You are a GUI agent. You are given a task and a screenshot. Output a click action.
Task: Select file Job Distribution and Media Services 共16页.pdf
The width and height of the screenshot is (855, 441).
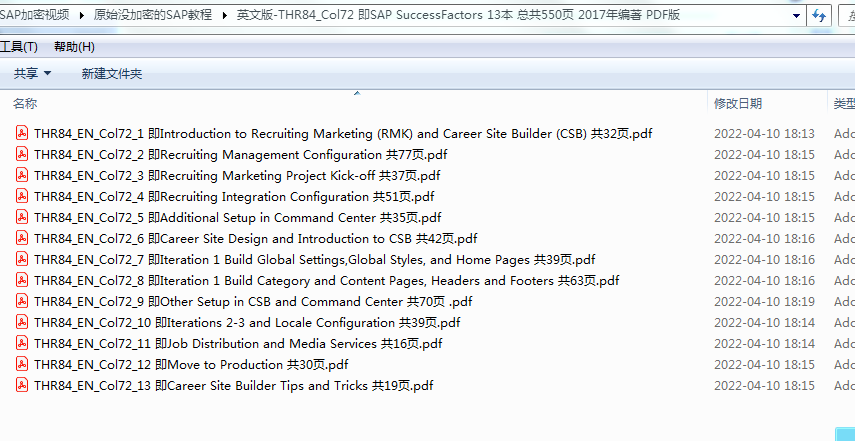click(x=238, y=344)
